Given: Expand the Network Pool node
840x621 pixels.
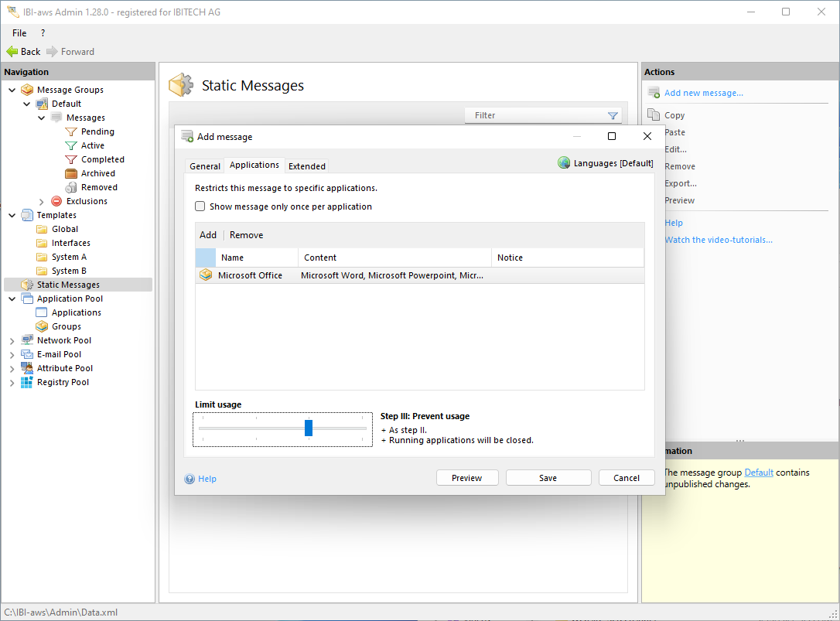Looking at the screenshot, I should [12, 340].
